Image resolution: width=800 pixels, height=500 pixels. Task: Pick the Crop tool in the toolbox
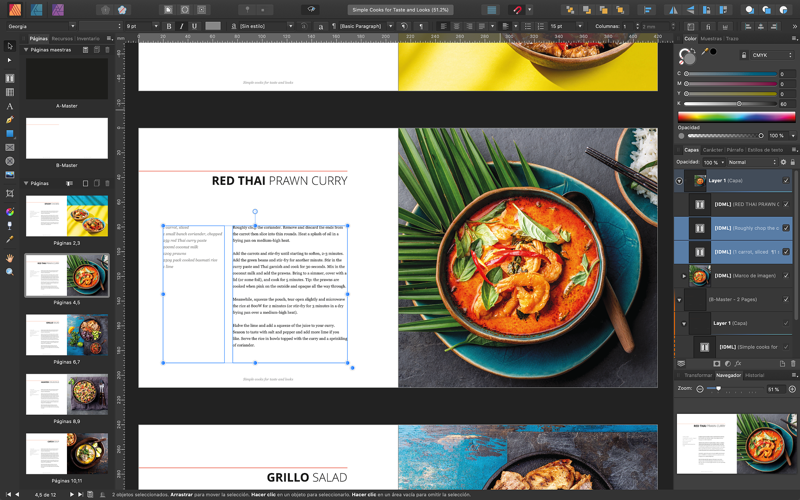10,194
